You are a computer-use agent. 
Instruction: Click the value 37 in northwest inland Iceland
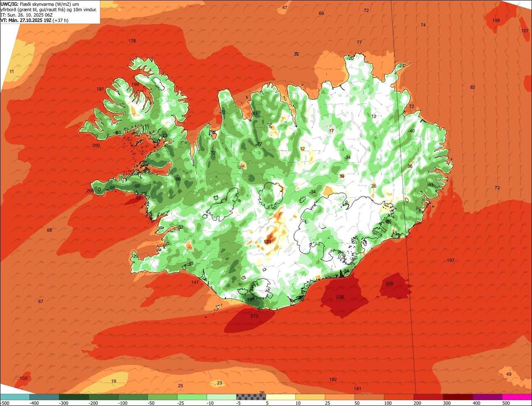click(x=241, y=167)
